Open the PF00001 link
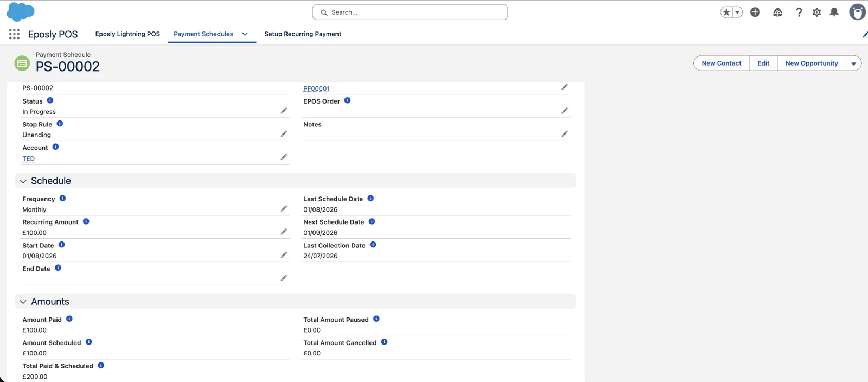868x382 pixels. (316, 88)
